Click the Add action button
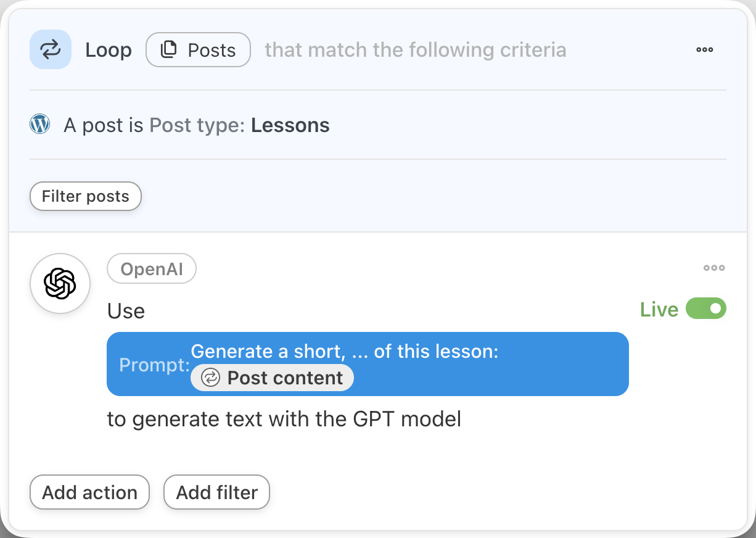 click(x=89, y=492)
